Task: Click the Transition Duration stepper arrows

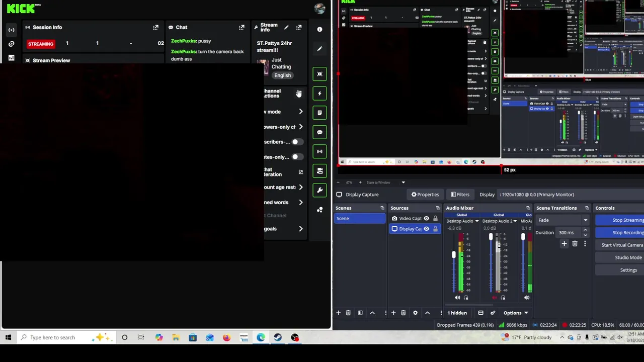Action: coord(585,232)
